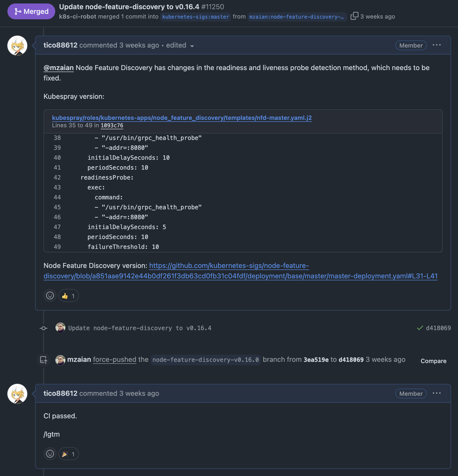The width and height of the screenshot is (458, 476).
Task: Toggle the Member badge on first comment
Action: [410, 45]
